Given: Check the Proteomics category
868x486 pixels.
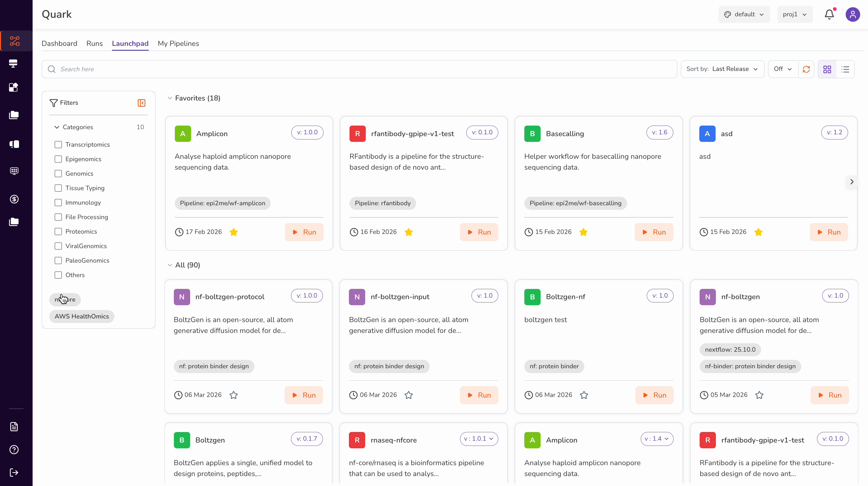Looking at the screenshot, I should point(58,232).
